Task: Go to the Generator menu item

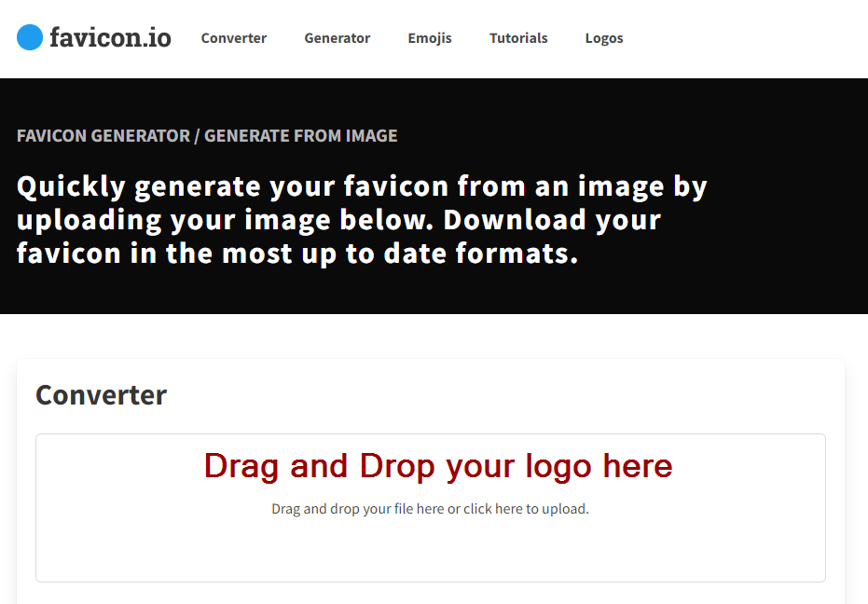Action: [338, 38]
